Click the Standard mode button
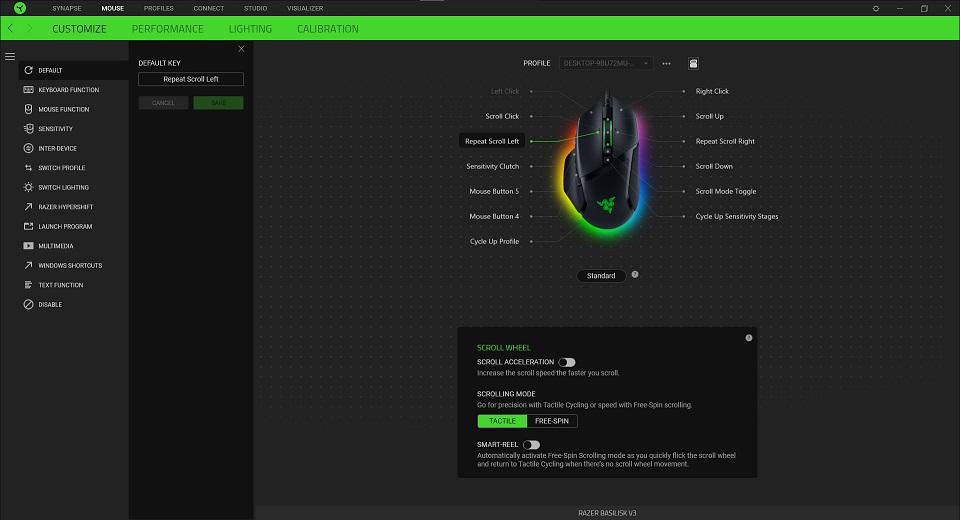 click(x=601, y=276)
